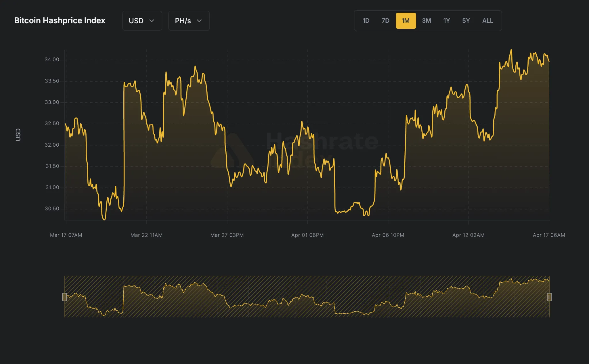589x364 pixels.
Task: Click the Mar 17 07AM axis label
Action: [x=66, y=235]
